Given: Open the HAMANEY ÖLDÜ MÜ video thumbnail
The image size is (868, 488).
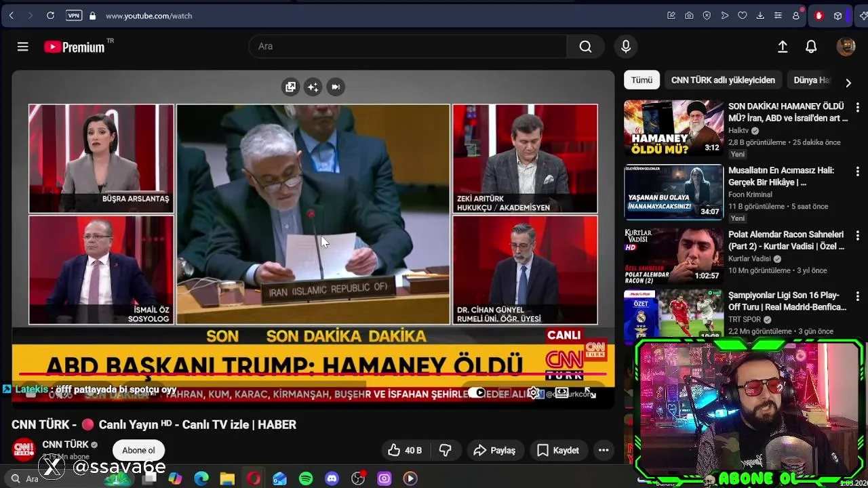Looking at the screenshot, I should (673, 127).
